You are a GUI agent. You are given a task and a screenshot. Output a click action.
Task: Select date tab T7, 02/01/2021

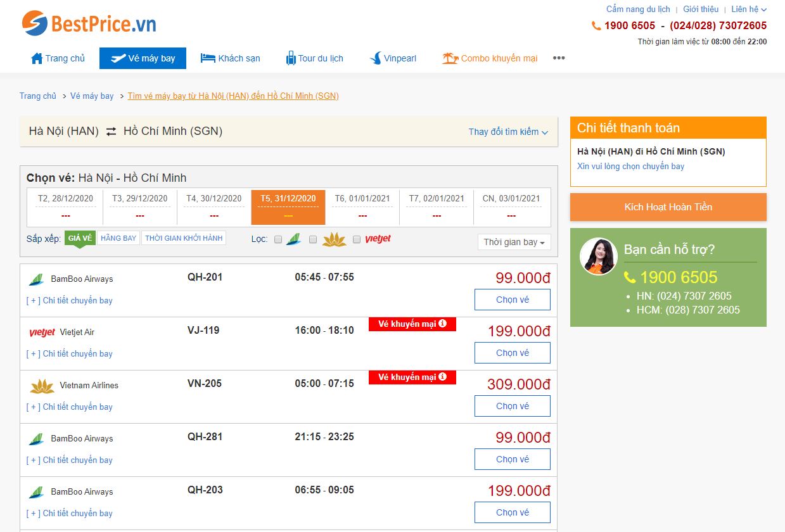[437, 207]
